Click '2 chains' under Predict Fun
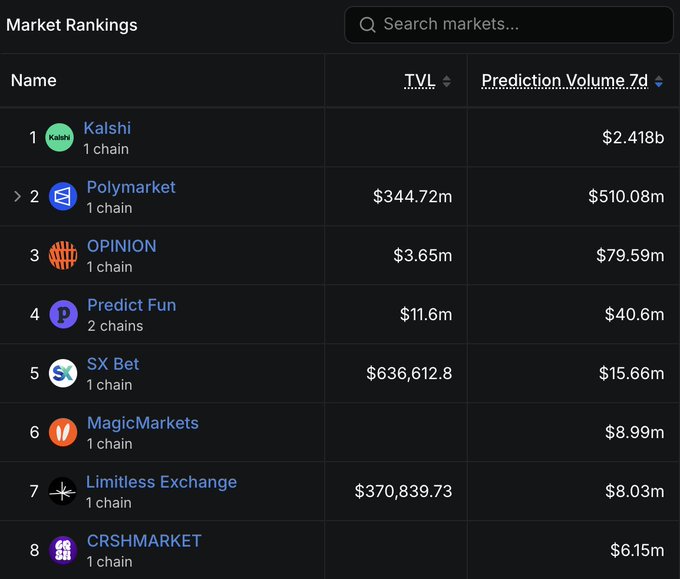 coord(115,326)
